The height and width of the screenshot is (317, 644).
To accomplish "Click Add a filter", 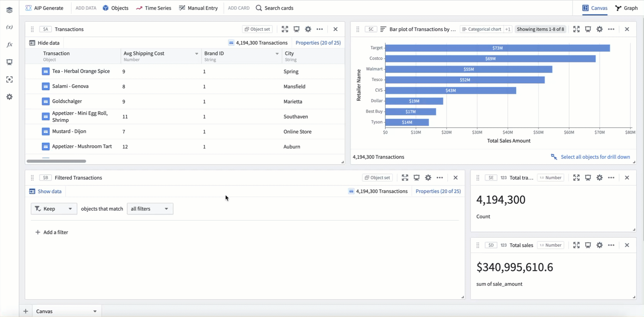I will point(52,233).
